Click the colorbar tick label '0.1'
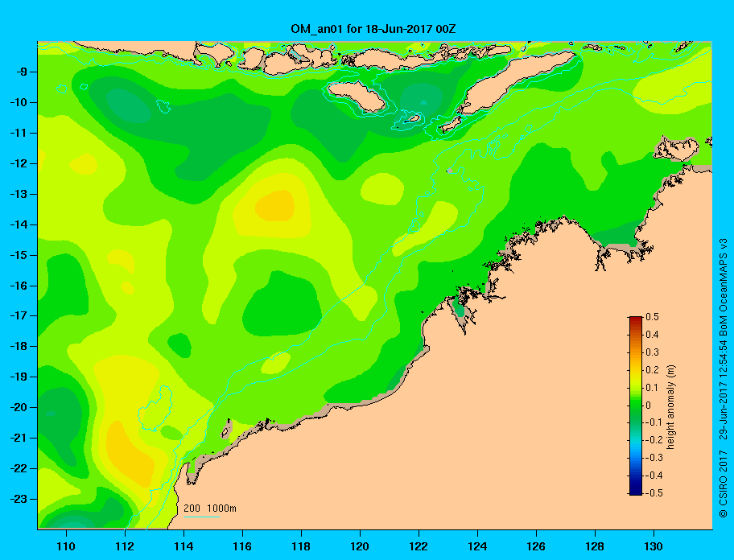This screenshot has height=560, width=734. [x=652, y=387]
